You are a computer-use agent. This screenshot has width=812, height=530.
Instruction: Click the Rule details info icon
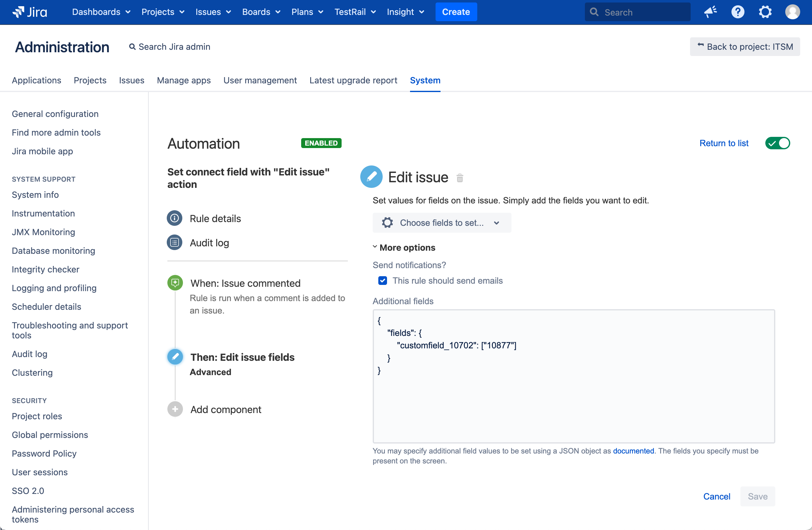pos(175,218)
